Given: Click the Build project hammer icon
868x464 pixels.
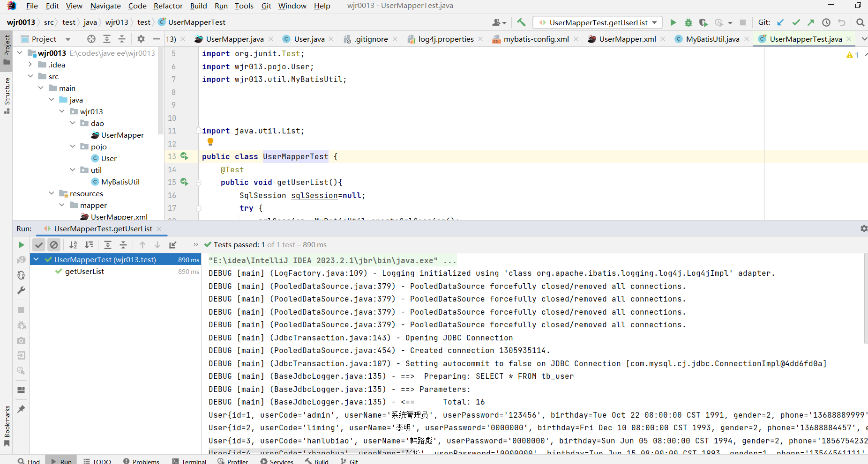Looking at the screenshot, I should [521, 22].
